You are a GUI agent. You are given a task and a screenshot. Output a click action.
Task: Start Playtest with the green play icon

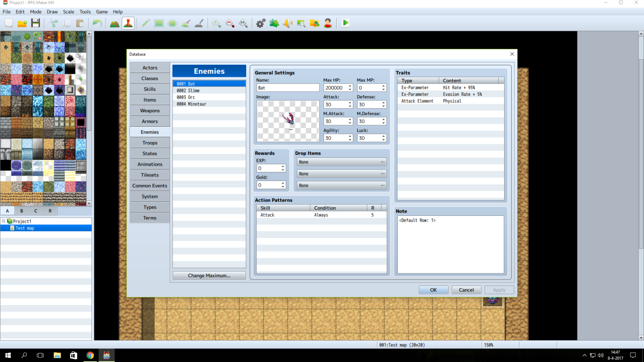tap(346, 23)
